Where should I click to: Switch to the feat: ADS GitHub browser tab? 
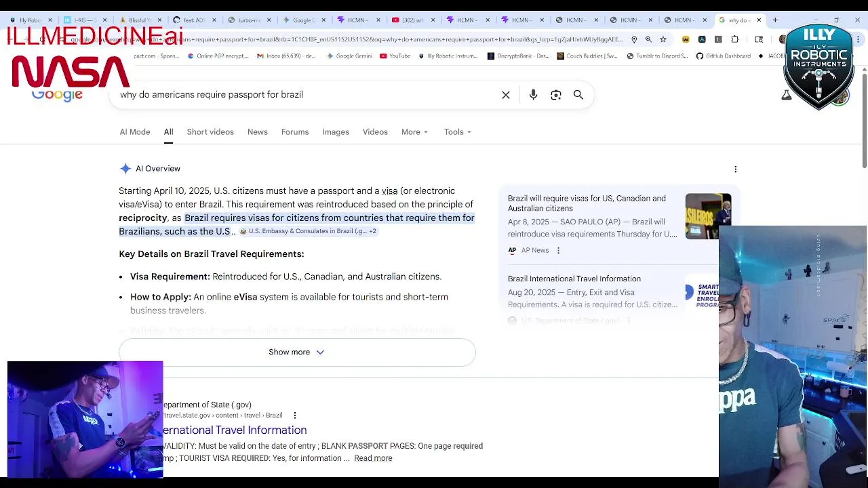coord(193,20)
